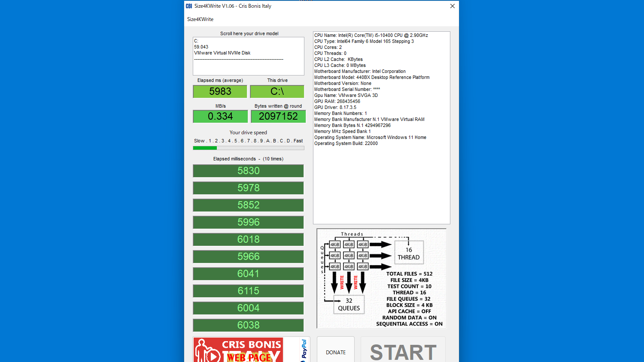Open the Cris Bonis Italy web page banner
The image size is (644, 362).
tap(238, 350)
